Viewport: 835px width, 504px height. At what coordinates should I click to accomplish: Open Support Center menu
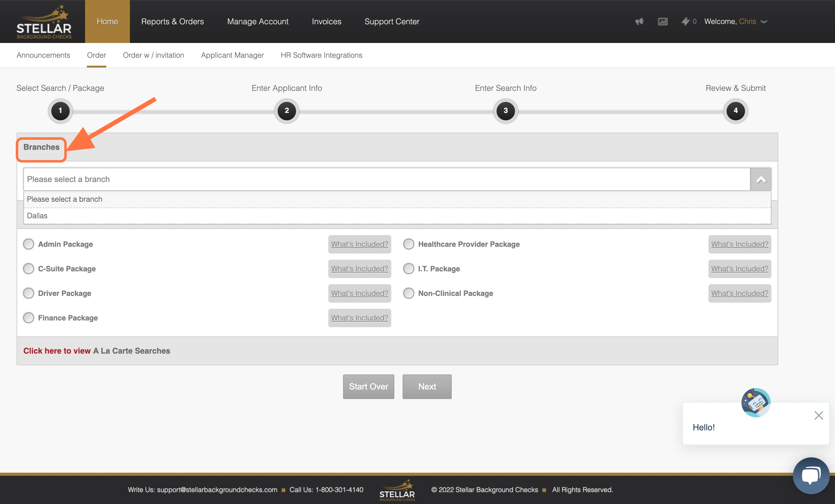(392, 21)
